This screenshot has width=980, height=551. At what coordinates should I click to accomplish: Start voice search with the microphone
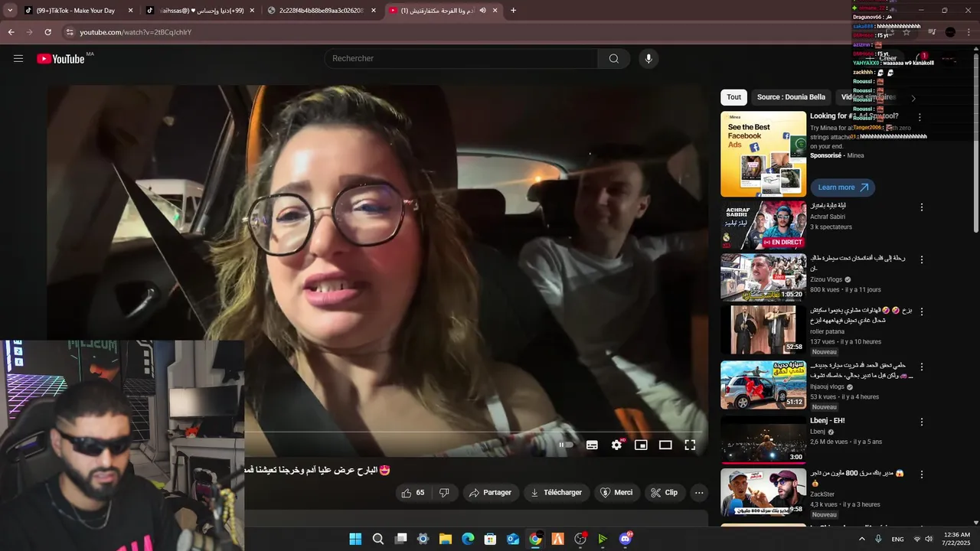tap(648, 59)
